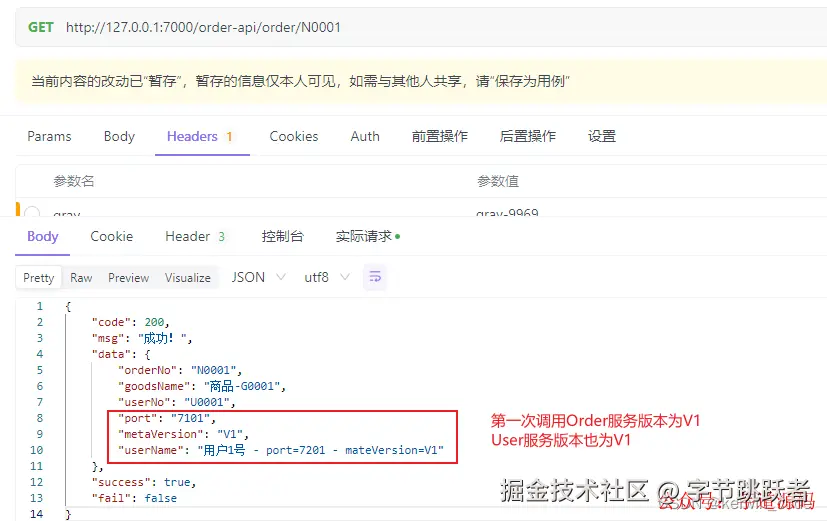Click the GET method label
The height and width of the screenshot is (521, 827).
point(41,27)
